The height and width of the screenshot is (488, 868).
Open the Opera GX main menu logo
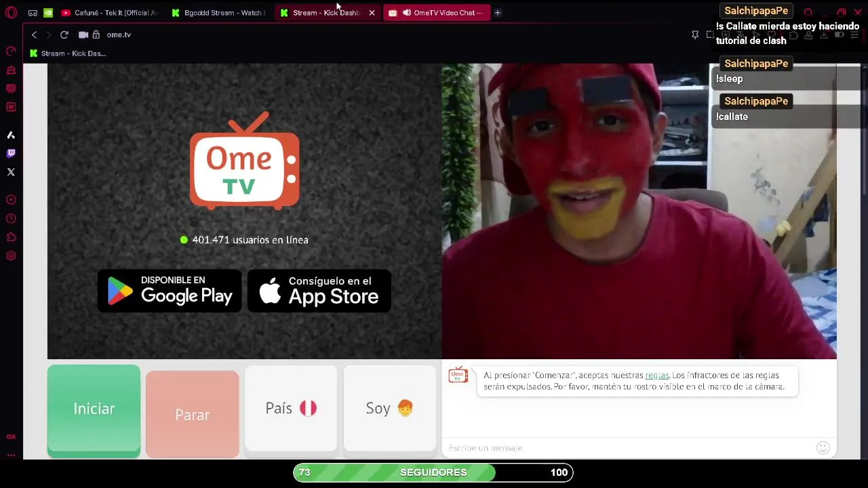pos(11,12)
